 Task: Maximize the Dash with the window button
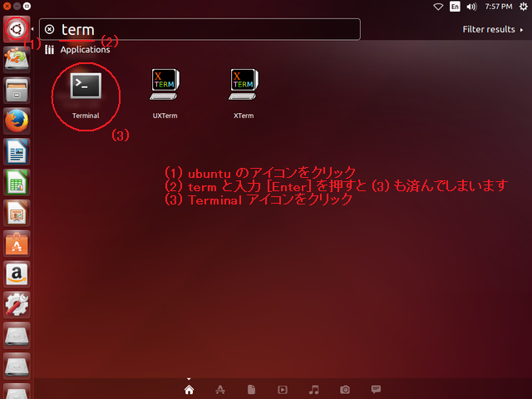click(x=27, y=6)
